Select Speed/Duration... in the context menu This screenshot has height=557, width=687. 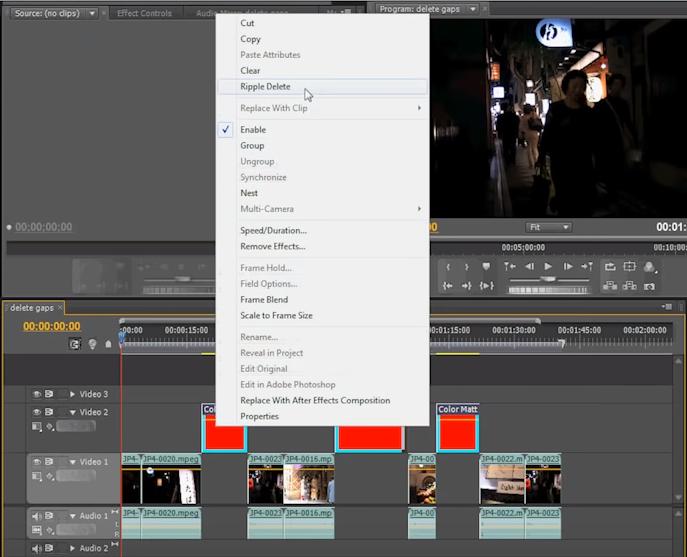[x=273, y=231]
